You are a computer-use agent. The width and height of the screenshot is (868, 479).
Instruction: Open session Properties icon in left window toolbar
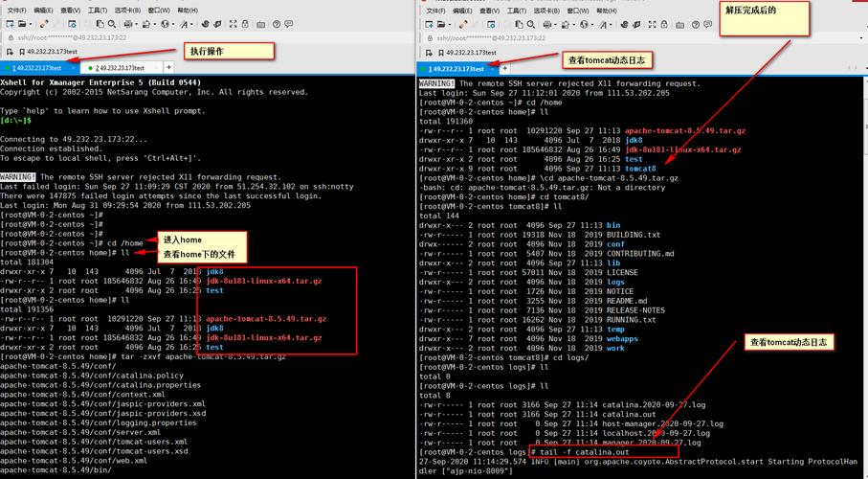point(72,24)
